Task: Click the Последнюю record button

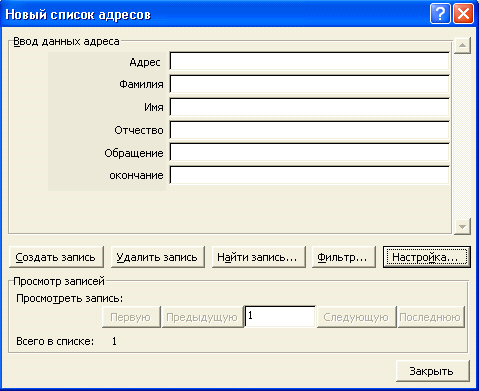Action: 431,317
